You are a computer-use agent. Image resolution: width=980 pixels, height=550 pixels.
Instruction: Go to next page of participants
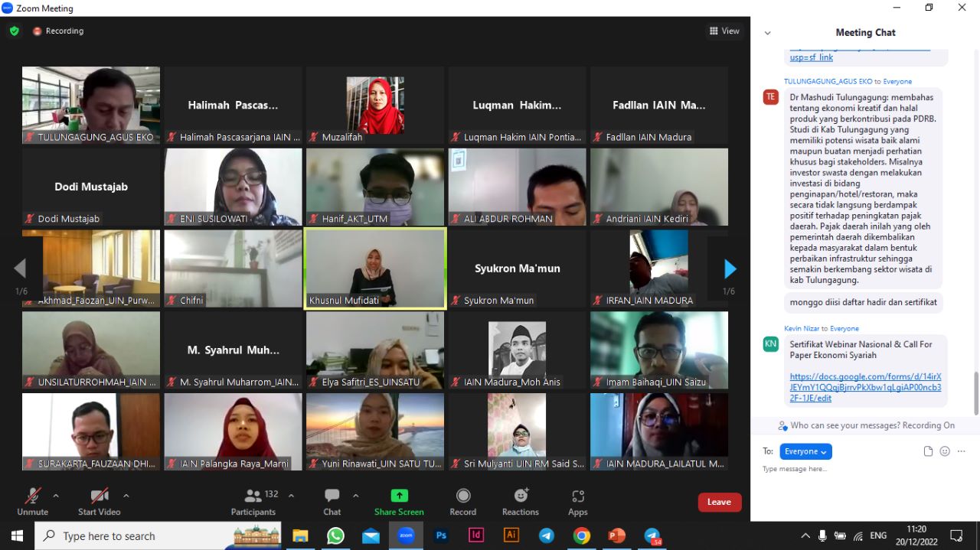coord(730,269)
